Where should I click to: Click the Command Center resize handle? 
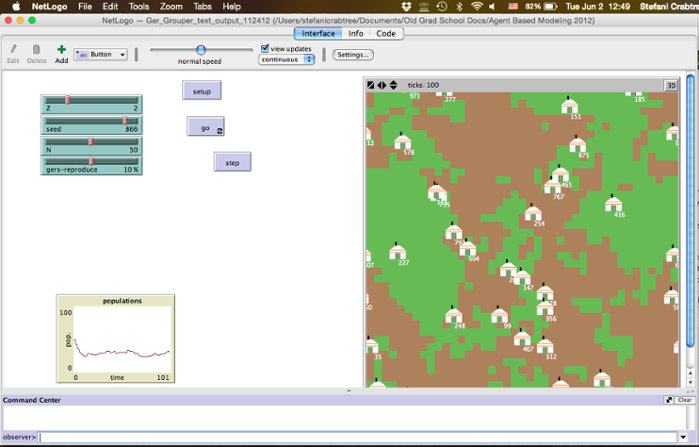[x=349, y=391]
